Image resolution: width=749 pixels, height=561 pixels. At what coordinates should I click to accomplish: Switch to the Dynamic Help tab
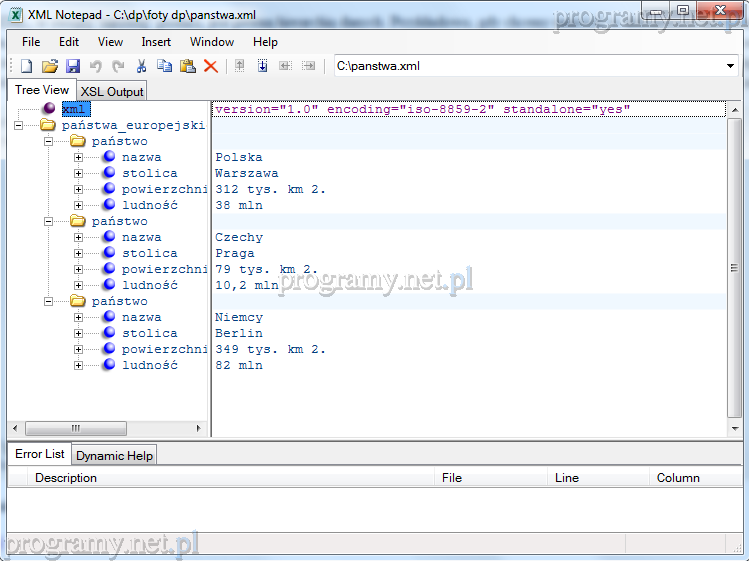(x=114, y=456)
